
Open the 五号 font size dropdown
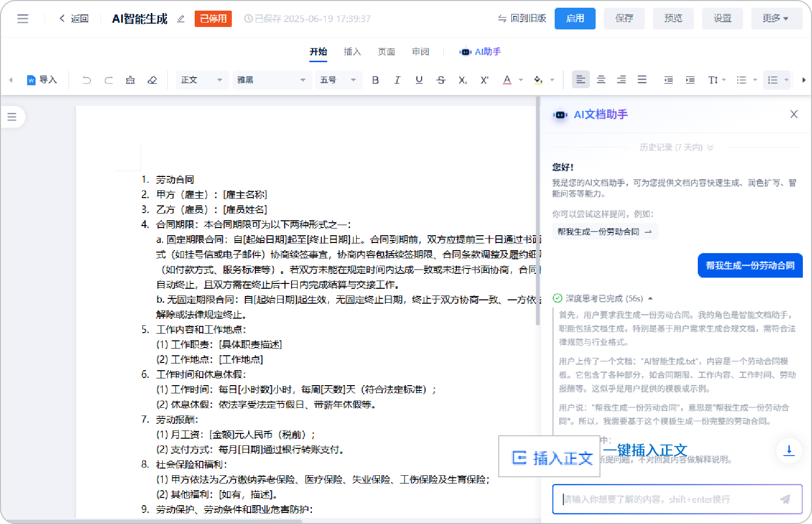point(338,80)
